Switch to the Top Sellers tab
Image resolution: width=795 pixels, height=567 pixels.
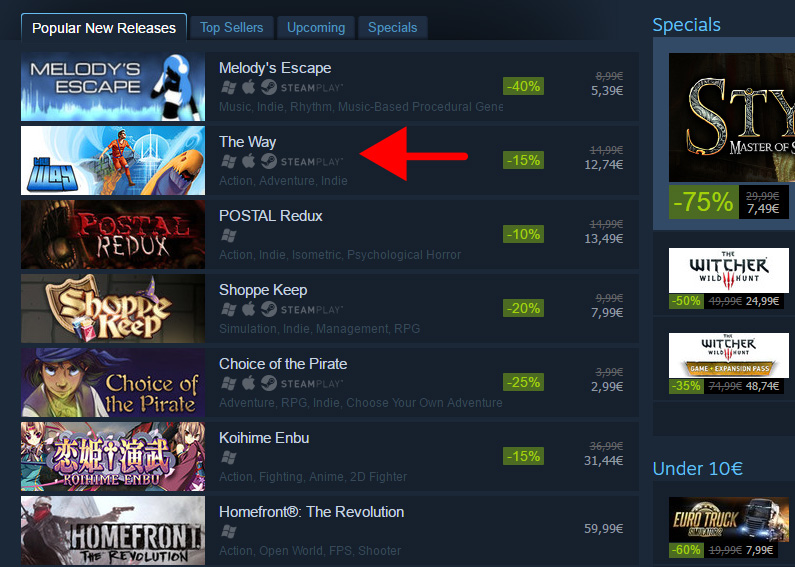point(232,27)
